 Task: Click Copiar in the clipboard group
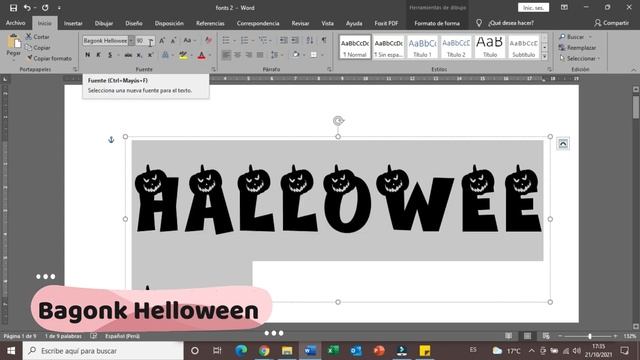click(38, 48)
